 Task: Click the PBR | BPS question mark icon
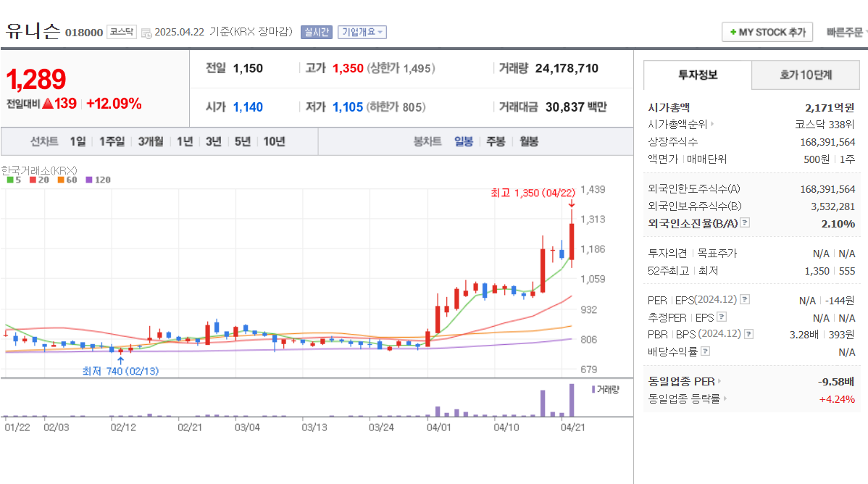point(748,333)
